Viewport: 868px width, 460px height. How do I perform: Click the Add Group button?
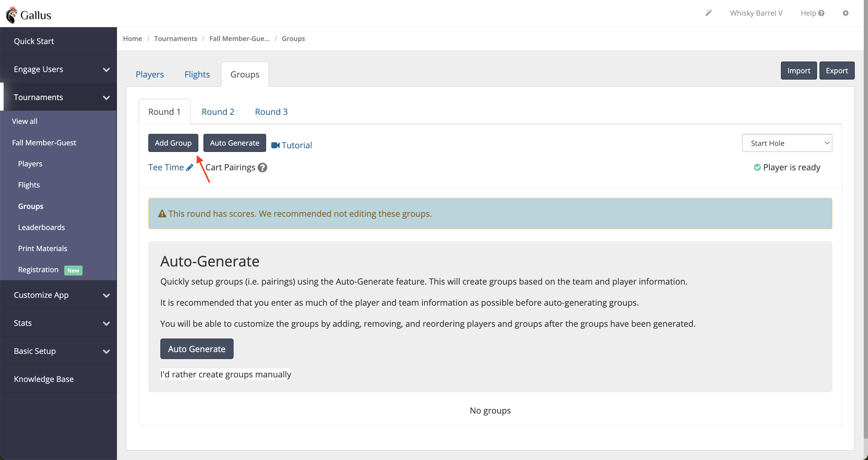173,143
